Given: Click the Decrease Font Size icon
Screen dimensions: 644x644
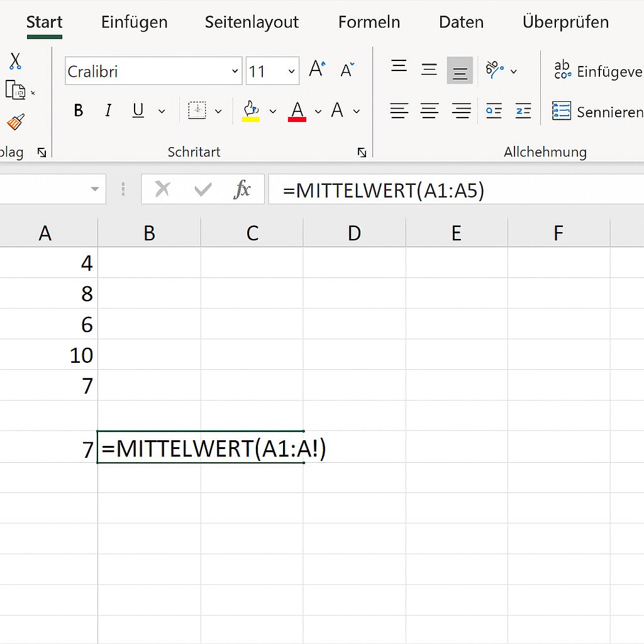Looking at the screenshot, I should pyautogui.click(x=347, y=70).
